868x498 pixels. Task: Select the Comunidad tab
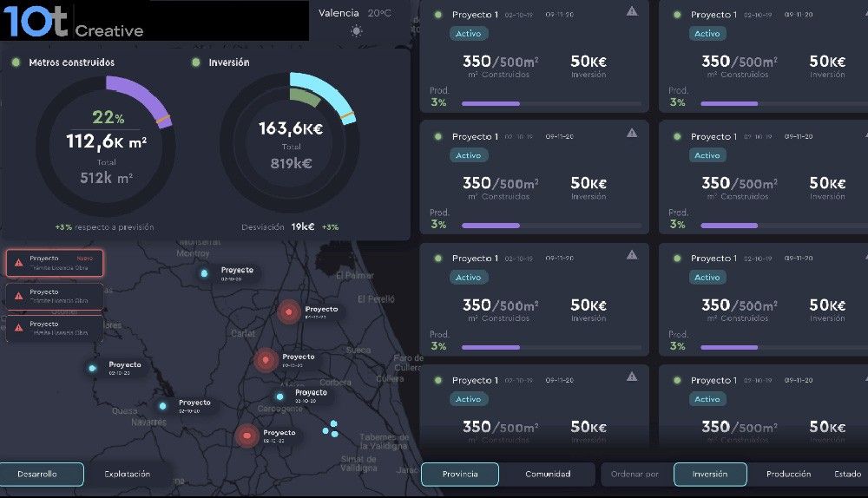tap(548, 474)
